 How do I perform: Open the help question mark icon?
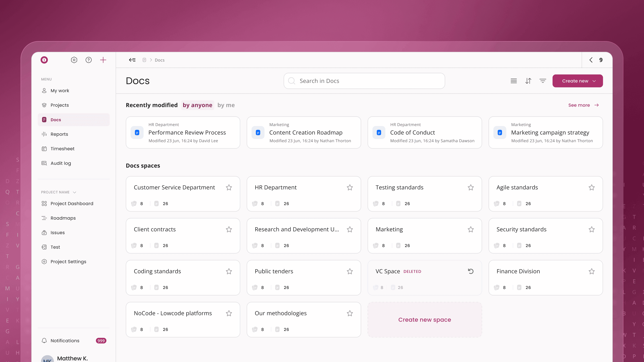point(89,60)
